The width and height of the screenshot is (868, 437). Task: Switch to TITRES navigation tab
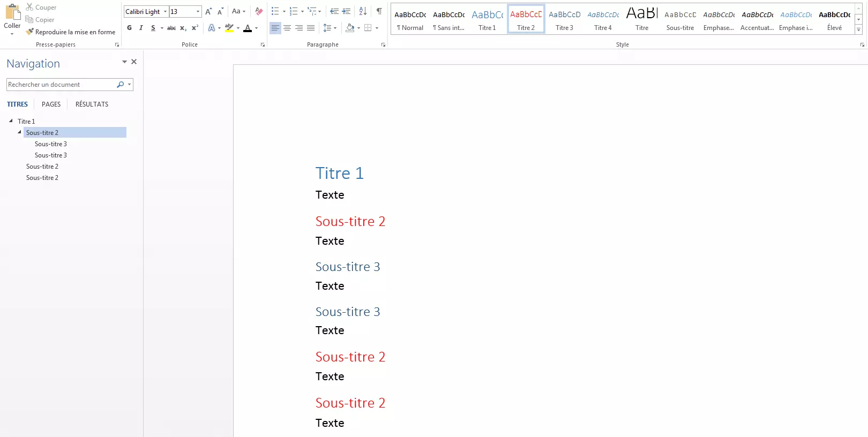pos(17,104)
